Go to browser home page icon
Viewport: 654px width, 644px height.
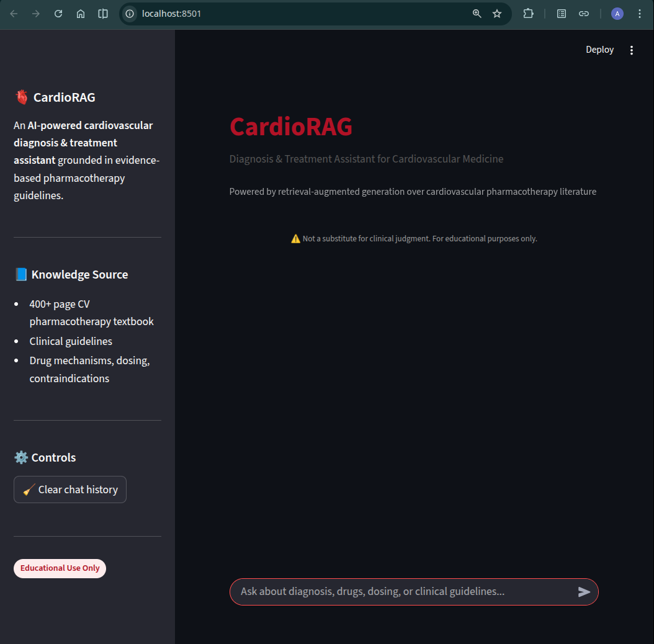(81, 14)
